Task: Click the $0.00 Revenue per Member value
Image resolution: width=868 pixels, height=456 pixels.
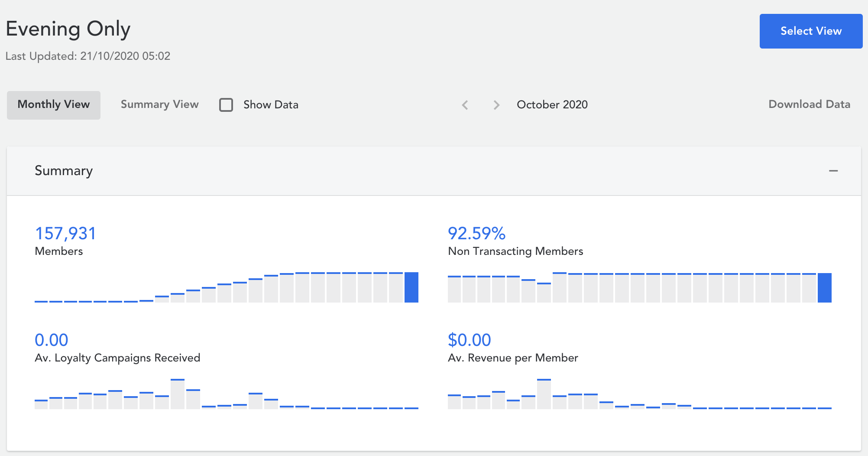Action: [470, 340]
